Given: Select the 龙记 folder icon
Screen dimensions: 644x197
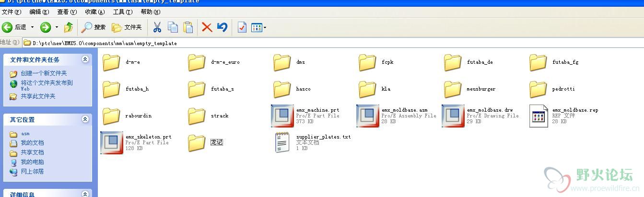Looking at the screenshot, I should (197, 143).
